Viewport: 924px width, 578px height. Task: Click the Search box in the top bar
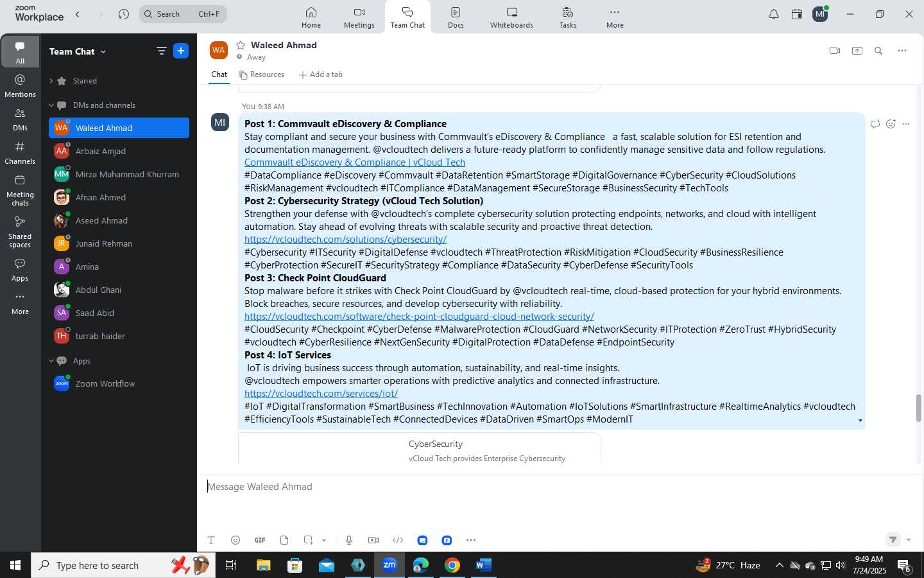pos(183,13)
